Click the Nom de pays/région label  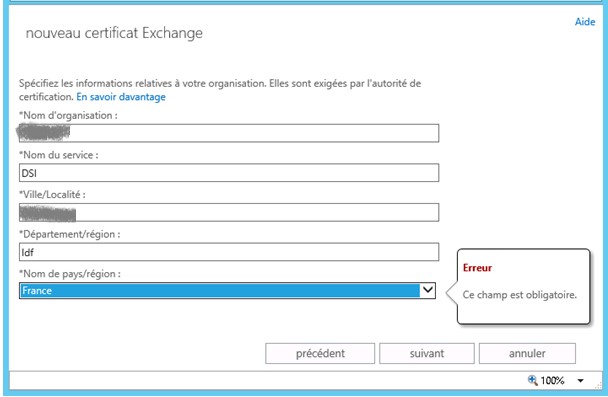(70, 274)
